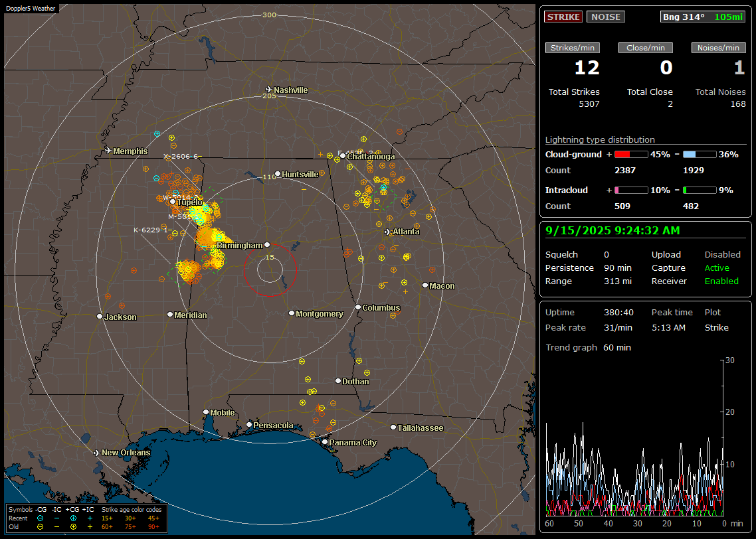Click the Montgomery city marker dot
The width and height of the screenshot is (756, 539).
pos(292,313)
